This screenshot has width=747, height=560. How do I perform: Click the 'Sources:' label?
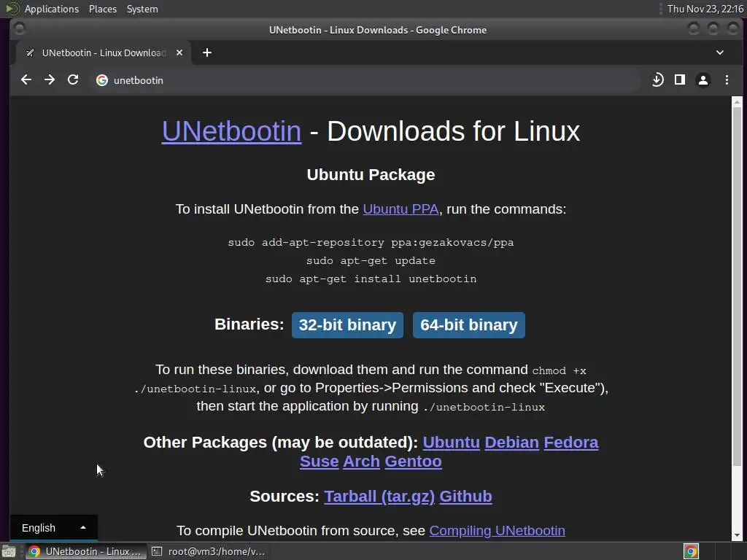tap(285, 496)
